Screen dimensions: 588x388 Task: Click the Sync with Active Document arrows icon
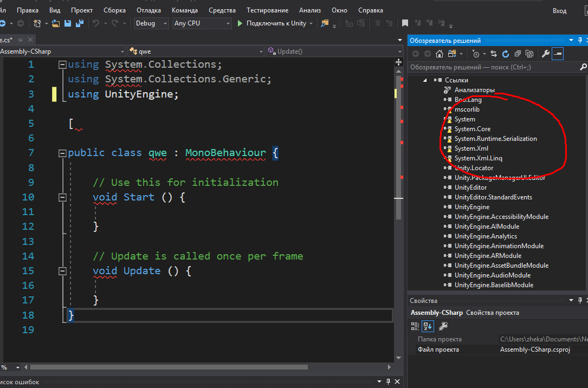click(x=494, y=54)
